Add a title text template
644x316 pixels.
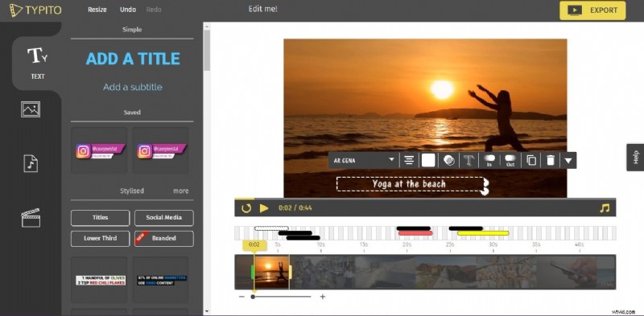(x=133, y=59)
